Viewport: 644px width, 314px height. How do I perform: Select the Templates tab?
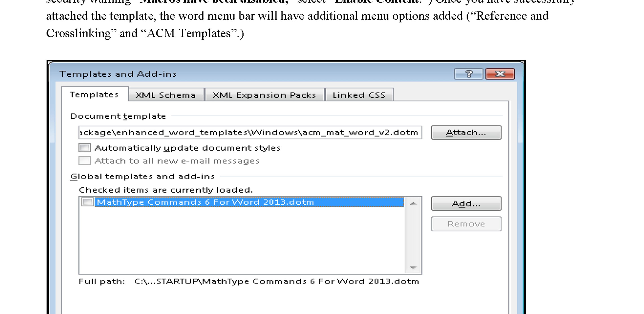pyautogui.click(x=94, y=95)
